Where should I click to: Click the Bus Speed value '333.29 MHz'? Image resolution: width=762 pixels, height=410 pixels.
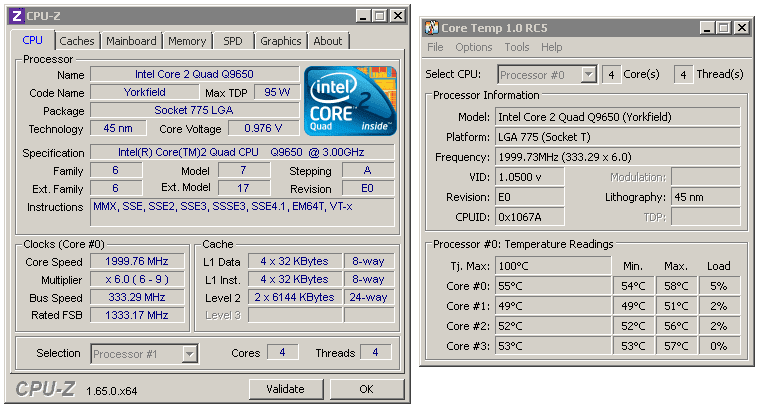tap(137, 297)
